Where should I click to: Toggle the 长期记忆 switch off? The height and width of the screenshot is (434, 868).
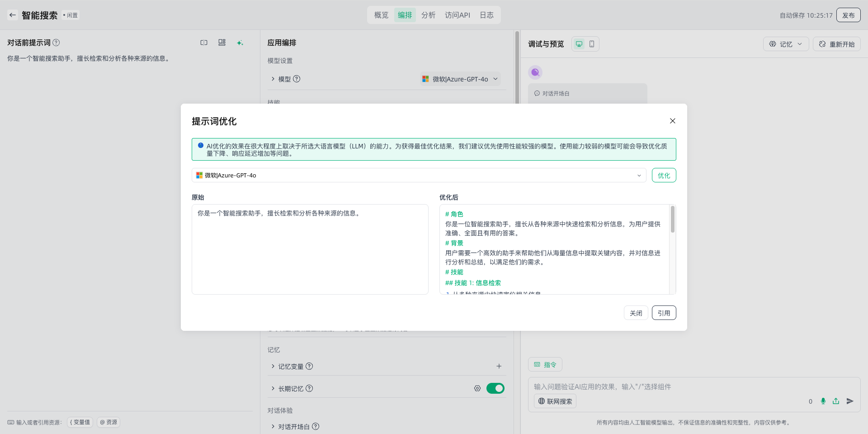coord(495,388)
